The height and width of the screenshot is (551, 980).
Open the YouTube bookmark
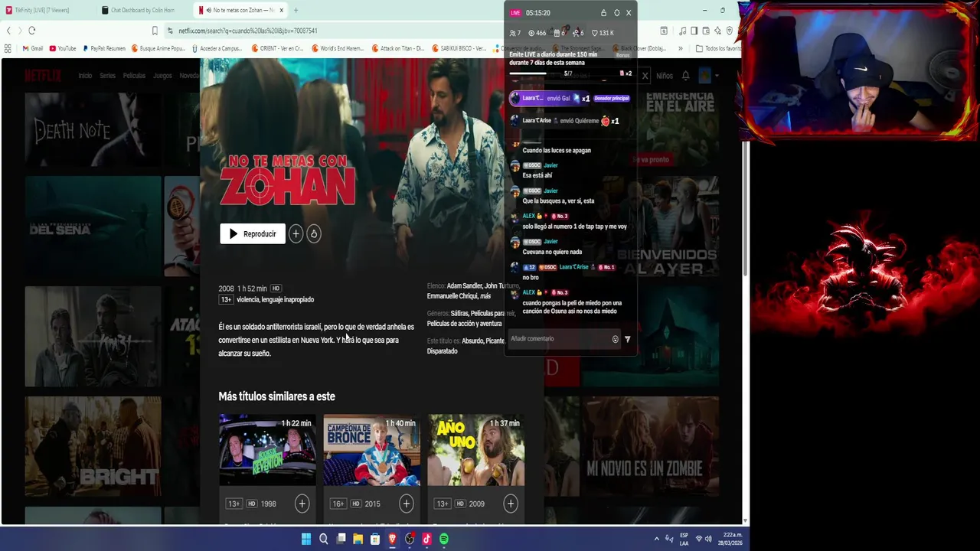coord(63,48)
